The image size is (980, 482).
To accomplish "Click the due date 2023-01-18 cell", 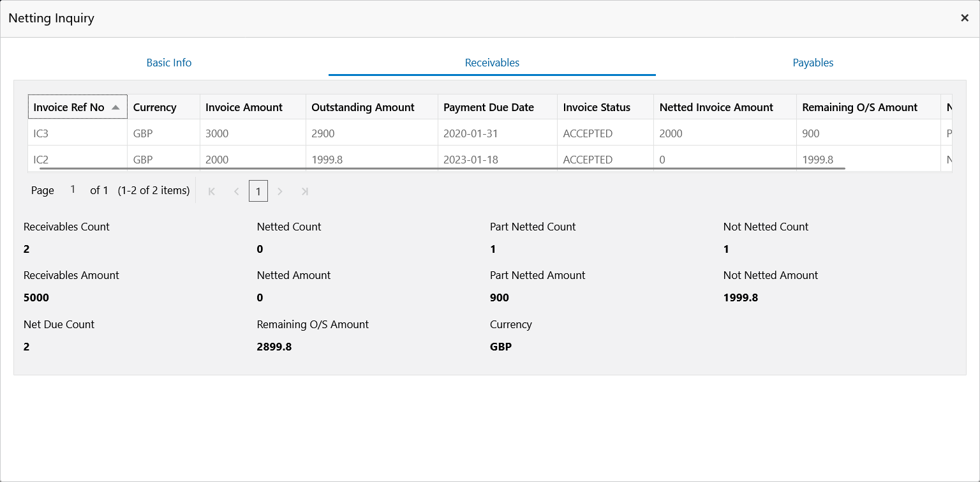I will [x=497, y=159].
